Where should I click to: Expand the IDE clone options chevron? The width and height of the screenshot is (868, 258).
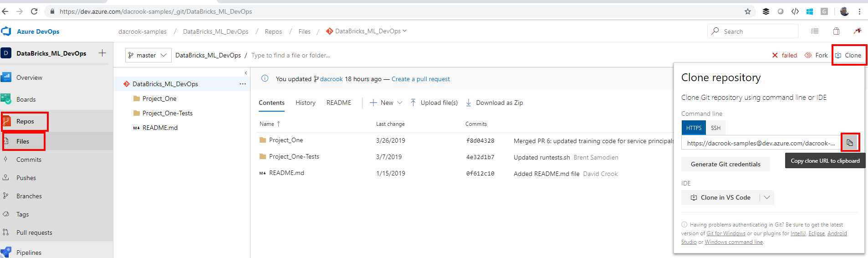coord(767,197)
